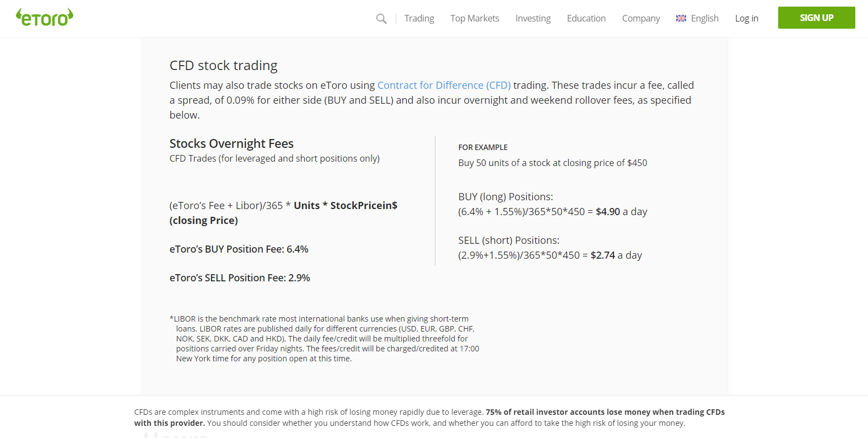
Task: Open the English language selector
Action: [x=704, y=18]
